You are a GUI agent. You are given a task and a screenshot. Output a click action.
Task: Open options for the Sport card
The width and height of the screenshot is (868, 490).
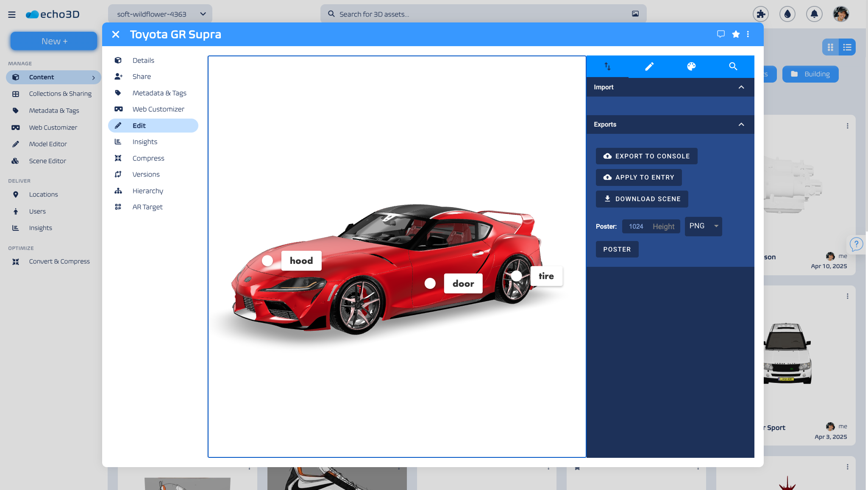click(x=848, y=296)
